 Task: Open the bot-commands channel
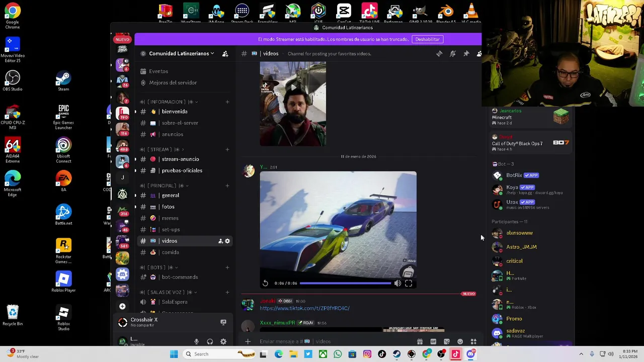185,277
